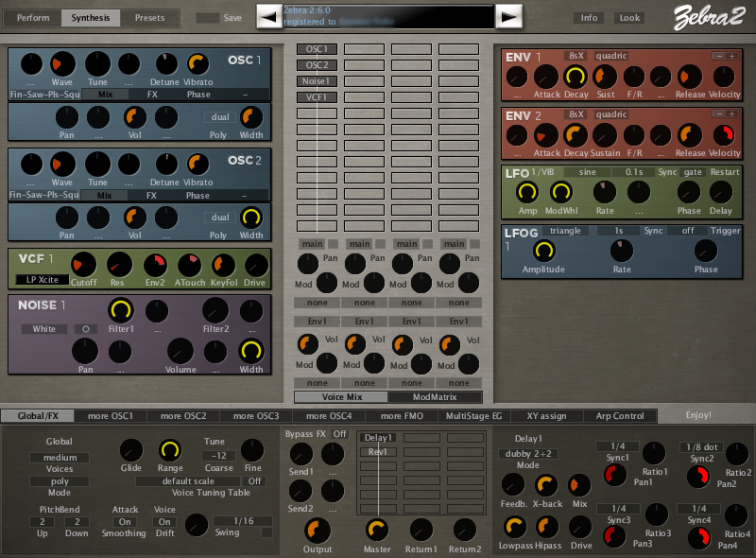Open the White noise type dropdown
This screenshot has width=756, height=558.
(43, 329)
